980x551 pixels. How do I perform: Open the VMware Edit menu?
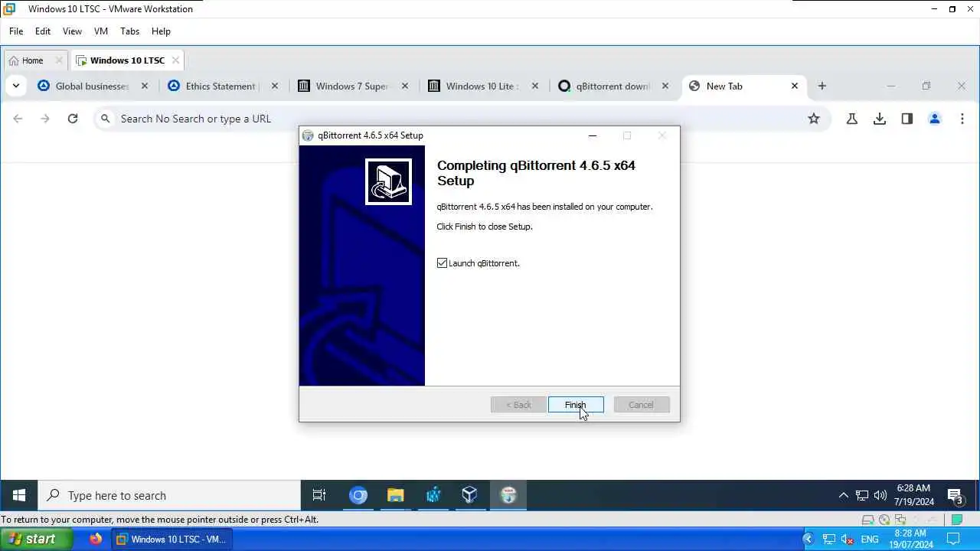click(43, 31)
